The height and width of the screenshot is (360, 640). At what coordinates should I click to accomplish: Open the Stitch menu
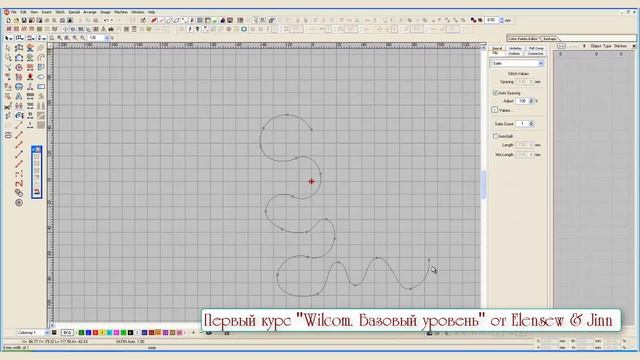pos(60,12)
